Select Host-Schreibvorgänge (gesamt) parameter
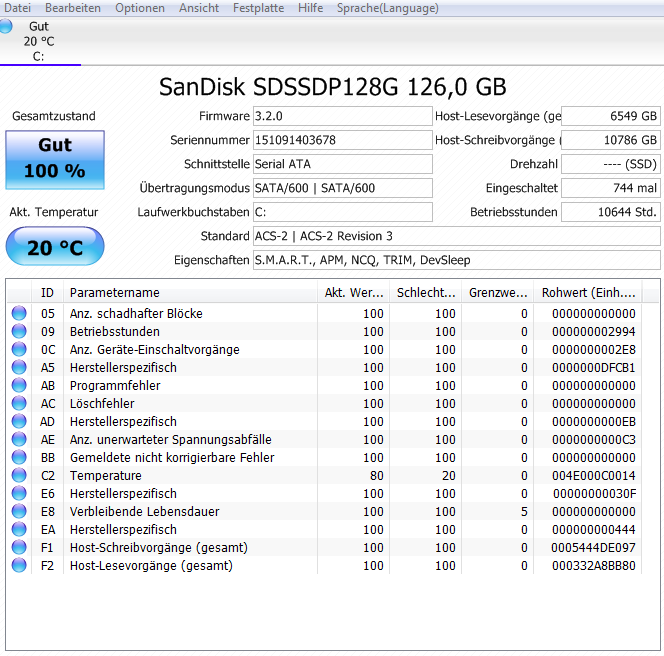The height and width of the screenshot is (656, 664). (x=159, y=548)
